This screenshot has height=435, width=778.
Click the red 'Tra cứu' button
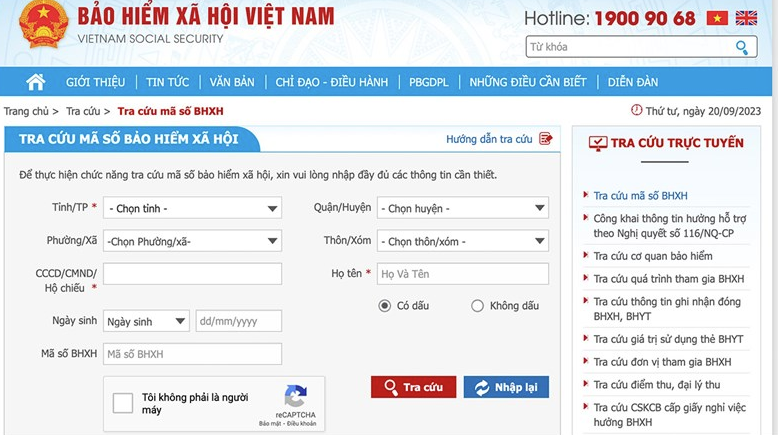pyautogui.click(x=413, y=387)
